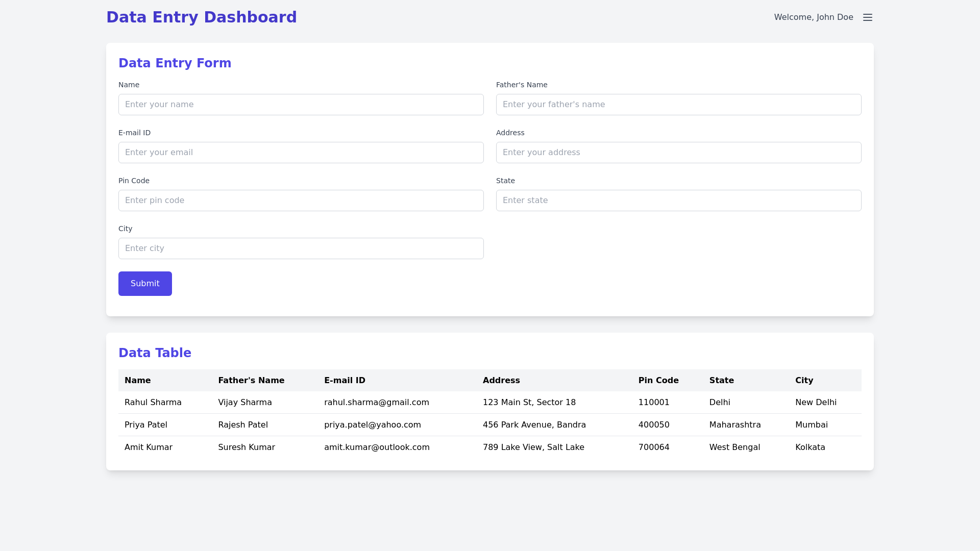Click inside the Address field

pos(678,152)
